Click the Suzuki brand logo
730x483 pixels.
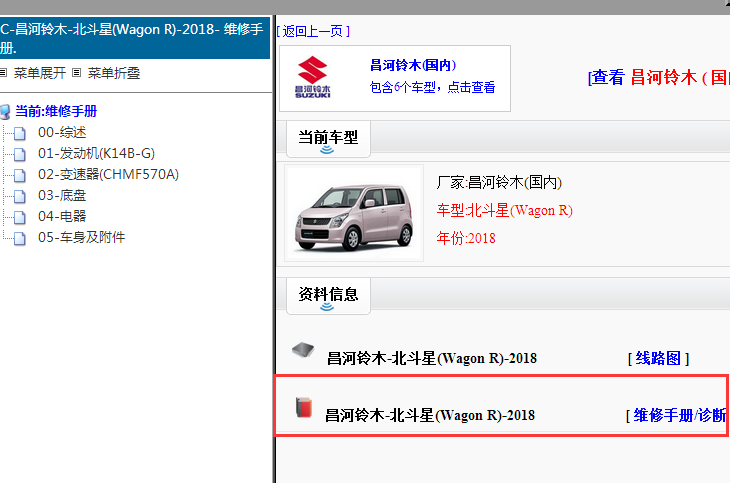coord(312,77)
